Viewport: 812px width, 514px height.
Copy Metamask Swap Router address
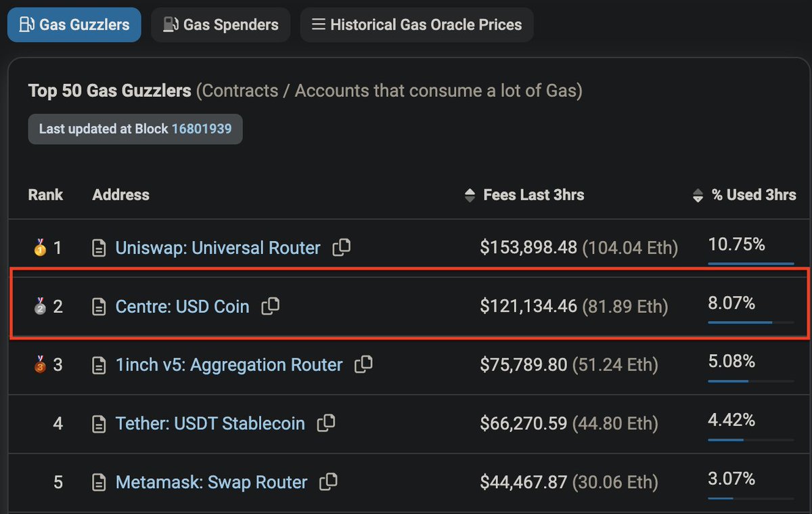pyautogui.click(x=329, y=481)
